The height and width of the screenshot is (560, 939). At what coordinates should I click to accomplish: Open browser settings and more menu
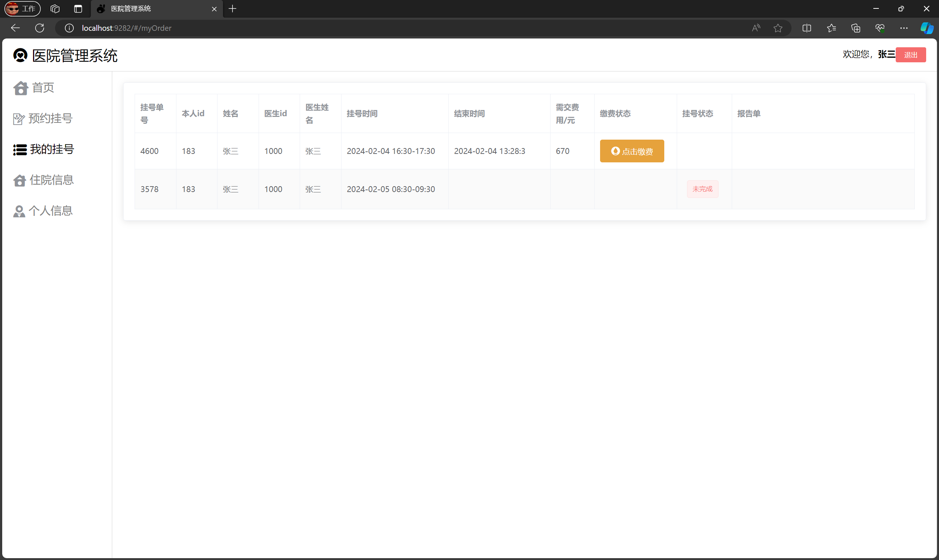[x=903, y=28]
